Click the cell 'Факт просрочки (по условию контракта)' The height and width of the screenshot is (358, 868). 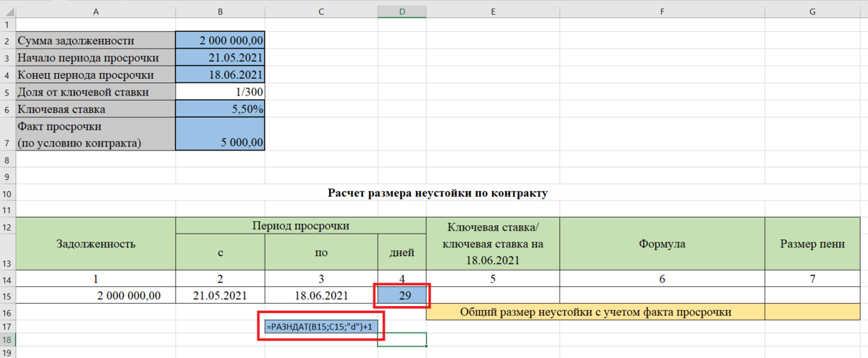coord(95,135)
